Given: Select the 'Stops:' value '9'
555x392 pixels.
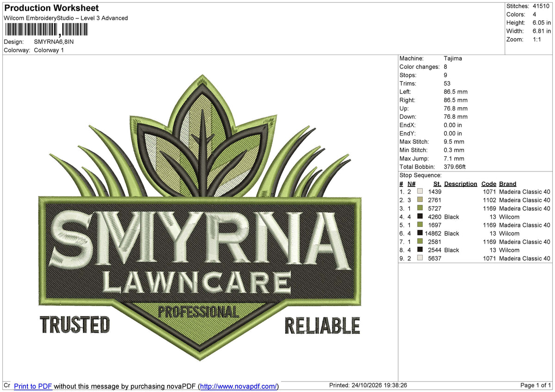Looking at the screenshot, I should click(445, 75).
